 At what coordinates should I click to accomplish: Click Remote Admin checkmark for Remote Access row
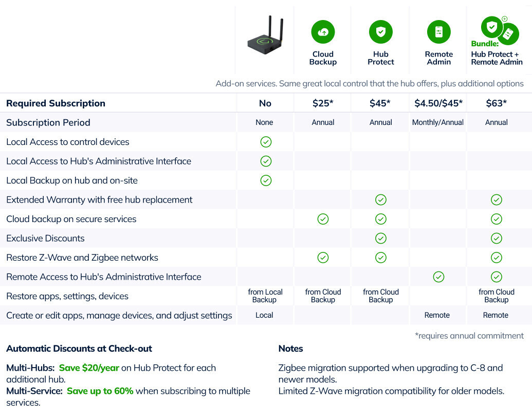point(438,277)
